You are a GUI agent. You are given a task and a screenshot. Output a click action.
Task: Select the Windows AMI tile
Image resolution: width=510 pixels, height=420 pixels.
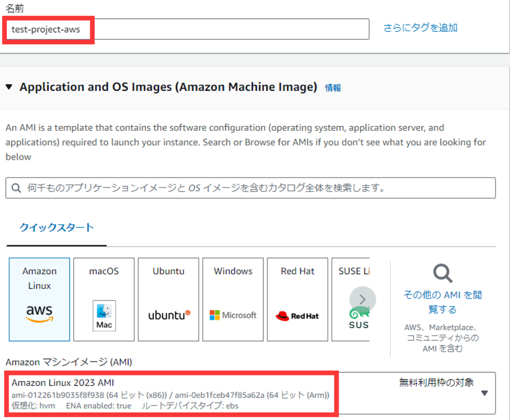233,300
